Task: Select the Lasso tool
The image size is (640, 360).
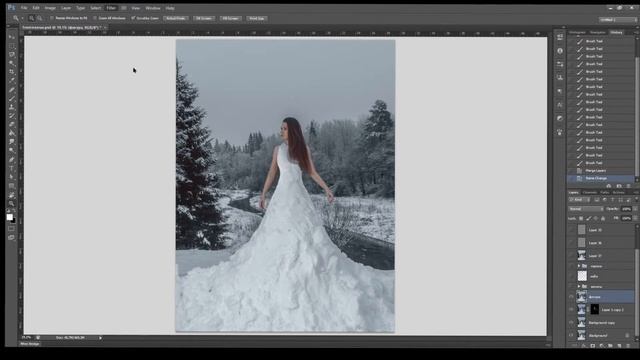Action: coord(12,54)
